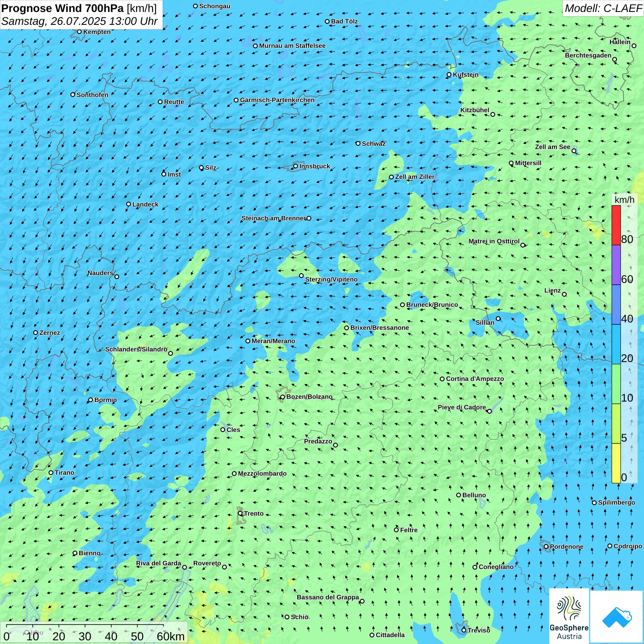Click the 'Mittersill' label

528,163
